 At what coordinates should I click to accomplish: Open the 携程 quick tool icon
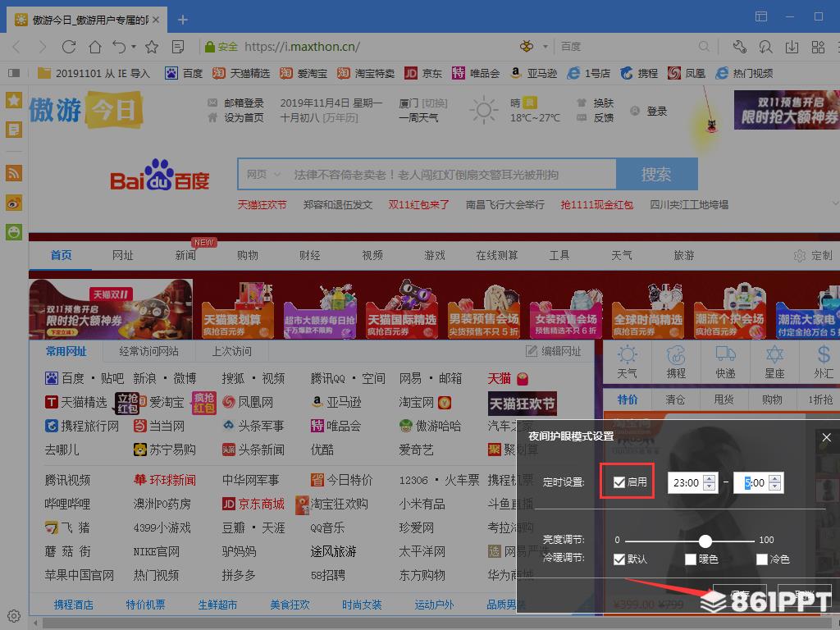pyautogui.click(x=676, y=362)
